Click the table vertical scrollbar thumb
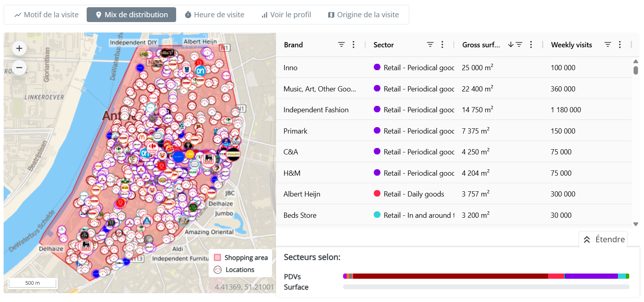Screen dimensions: 644x302 point(636,70)
